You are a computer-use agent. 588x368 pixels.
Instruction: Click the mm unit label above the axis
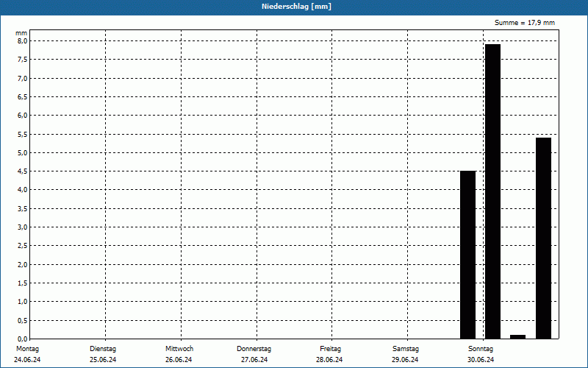point(21,33)
